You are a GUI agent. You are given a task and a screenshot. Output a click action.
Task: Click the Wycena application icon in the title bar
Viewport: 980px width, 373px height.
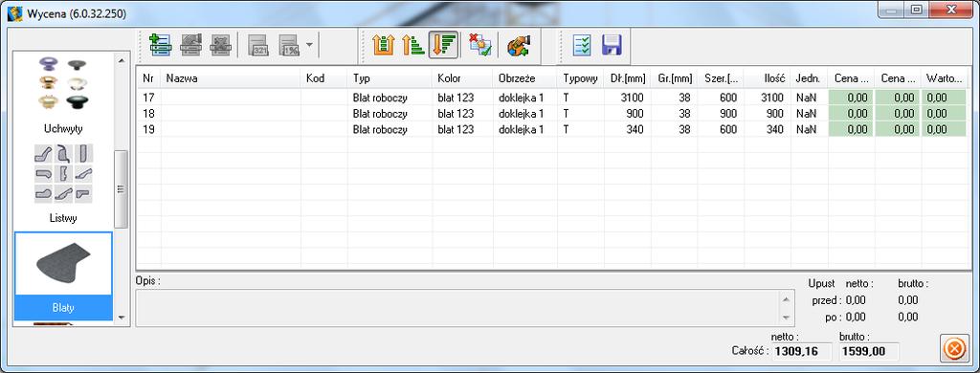pos(15,13)
